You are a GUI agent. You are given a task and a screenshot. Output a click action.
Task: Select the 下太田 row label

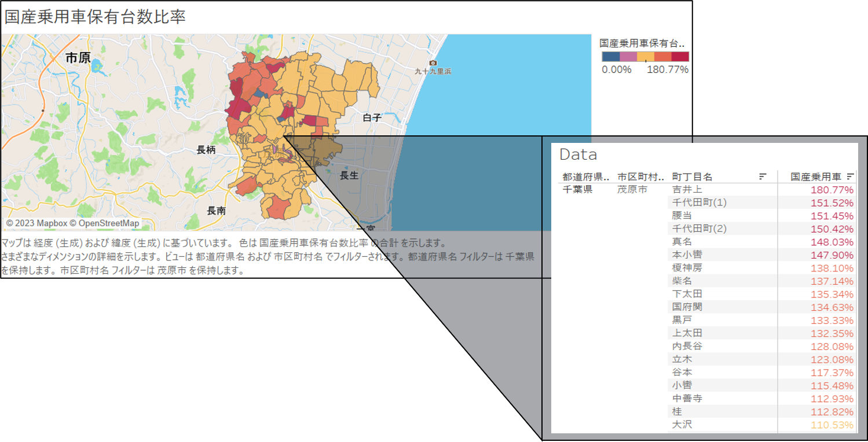click(687, 294)
